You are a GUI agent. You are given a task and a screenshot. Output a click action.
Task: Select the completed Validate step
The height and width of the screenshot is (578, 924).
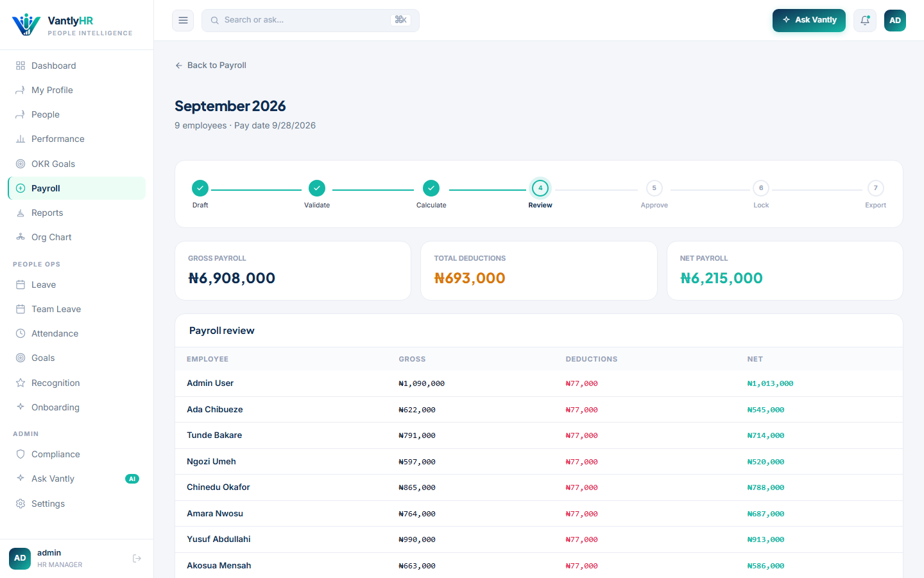(x=317, y=188)
